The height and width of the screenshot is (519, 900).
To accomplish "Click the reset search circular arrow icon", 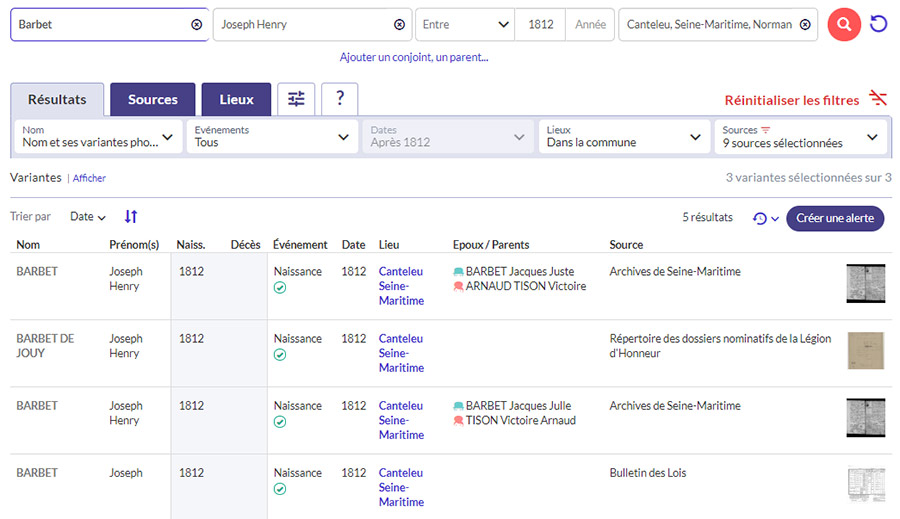I will pyautogui.click(x=879, y=24).
